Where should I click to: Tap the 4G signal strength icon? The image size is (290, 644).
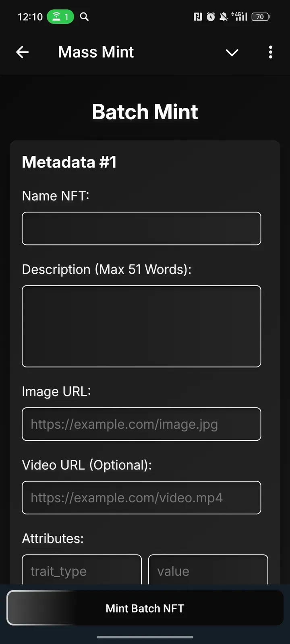pyautogui.click(x=240, y=17)
